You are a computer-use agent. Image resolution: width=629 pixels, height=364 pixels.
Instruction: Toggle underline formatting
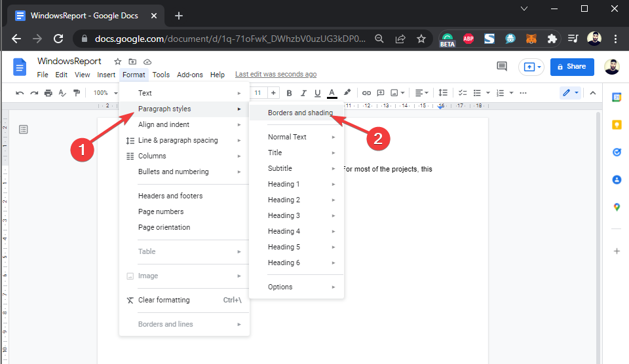[317, 93]
